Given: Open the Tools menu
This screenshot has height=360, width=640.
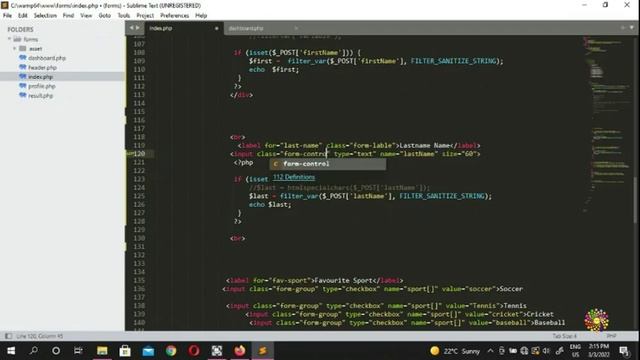Looking at the screenshot, I should 124,16.
